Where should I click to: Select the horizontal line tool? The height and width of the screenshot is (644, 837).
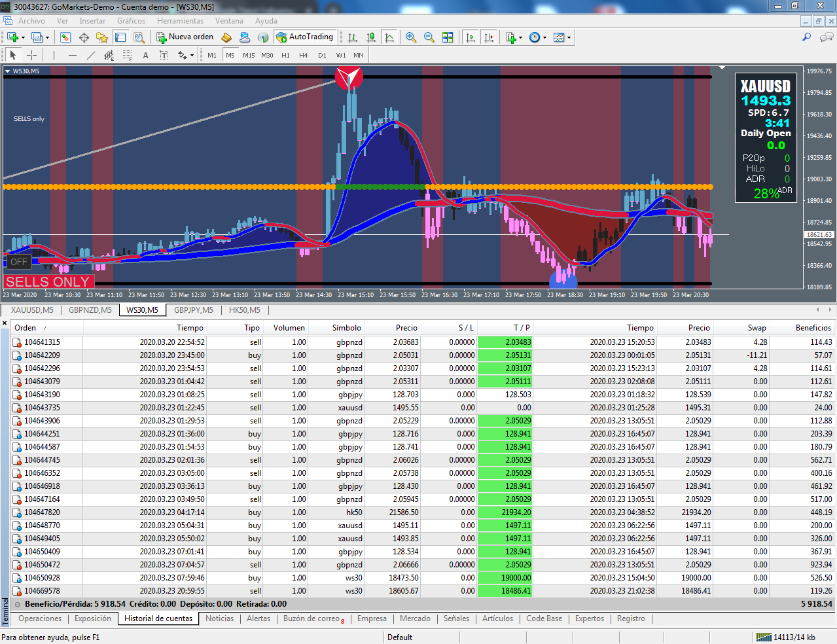pyautogui.click(x=73, y=55)
